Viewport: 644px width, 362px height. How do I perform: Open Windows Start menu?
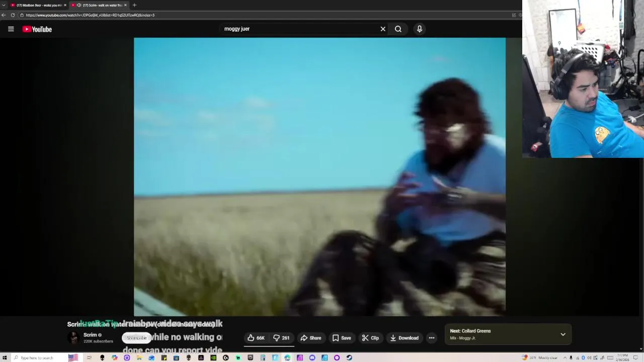point(4,357)
